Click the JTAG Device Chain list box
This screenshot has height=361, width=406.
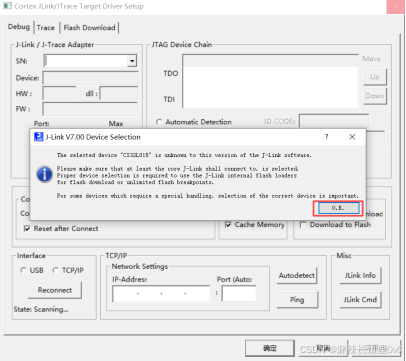click(x=270, y=81)
